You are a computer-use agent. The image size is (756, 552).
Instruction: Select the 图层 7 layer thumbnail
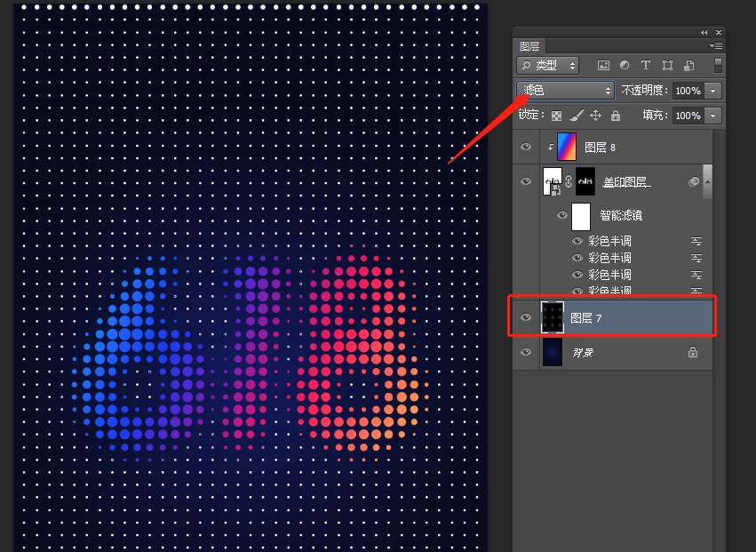coord(553,317)
